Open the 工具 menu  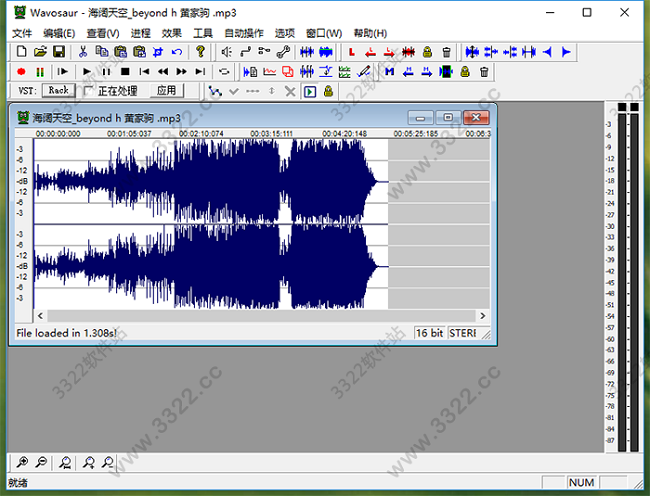[x=203, y=33]
